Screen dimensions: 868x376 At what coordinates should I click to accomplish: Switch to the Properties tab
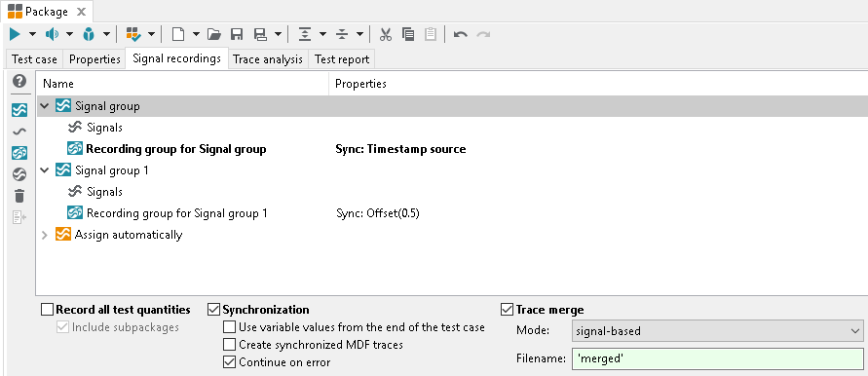coord(94,59)
